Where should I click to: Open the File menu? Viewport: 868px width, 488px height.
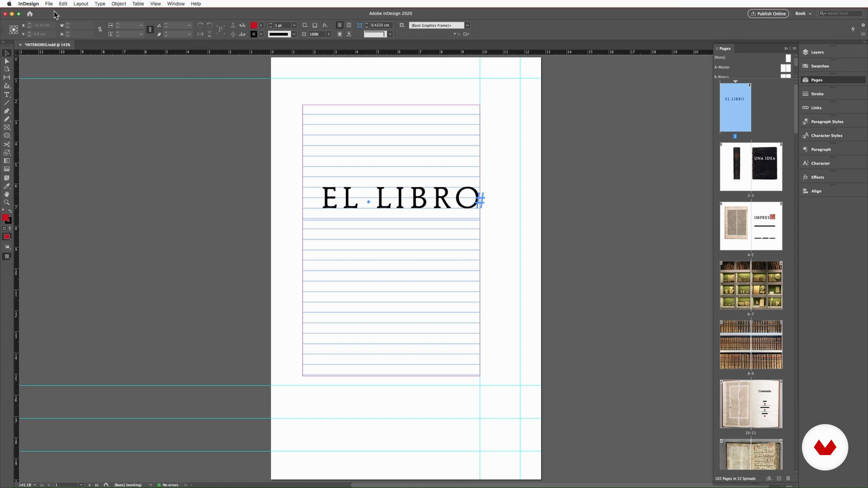click(49, 4)
